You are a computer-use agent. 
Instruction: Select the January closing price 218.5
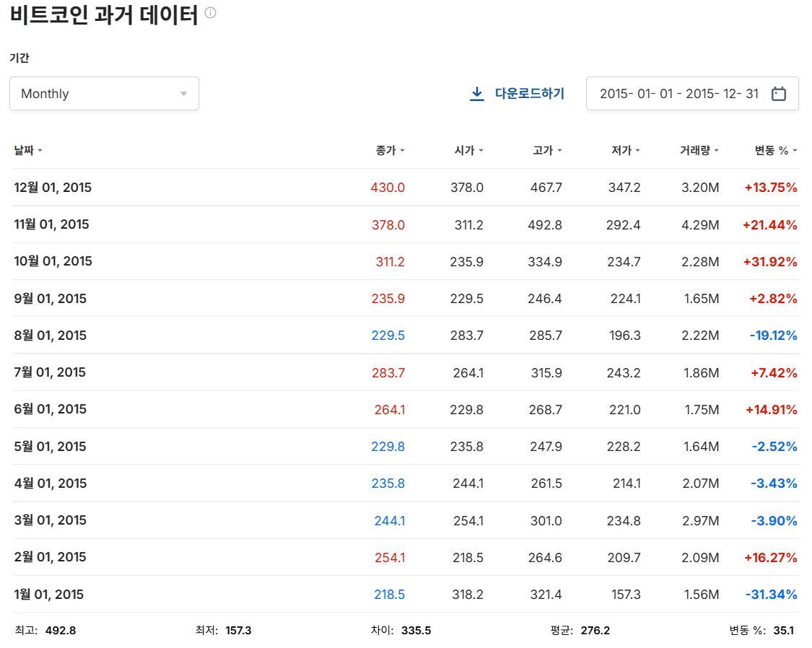(390, 594)
